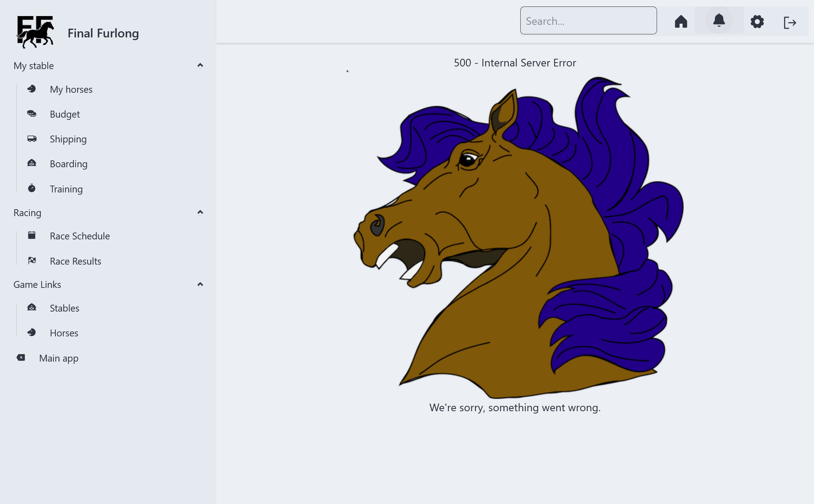Screen dimensions: 814x504
Task: Open the Stables menu item
Action: (64, 308)
